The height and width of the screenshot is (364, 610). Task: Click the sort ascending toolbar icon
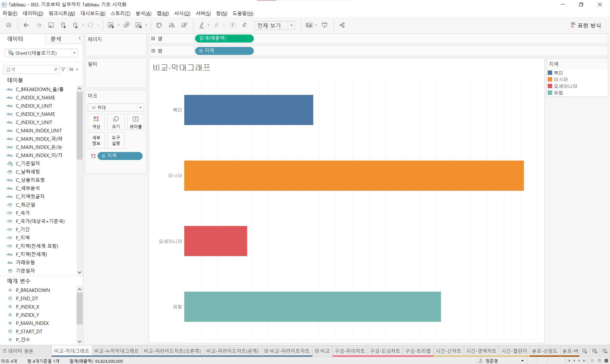point(172,25)
